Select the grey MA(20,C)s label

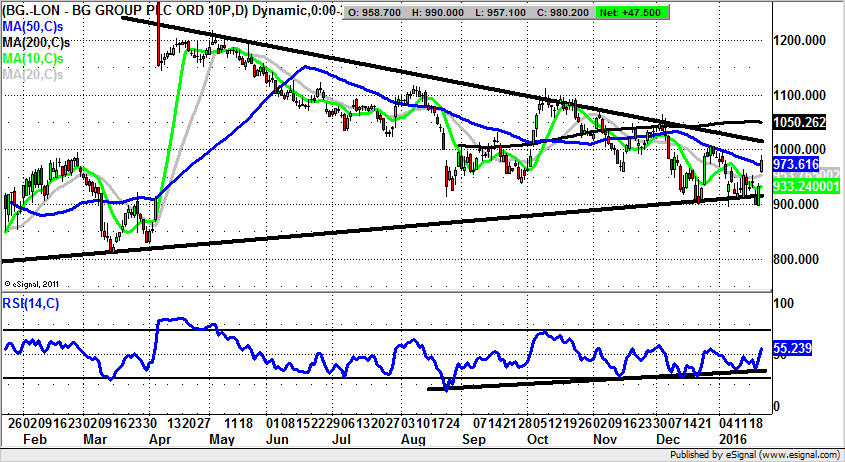(34, 74)
